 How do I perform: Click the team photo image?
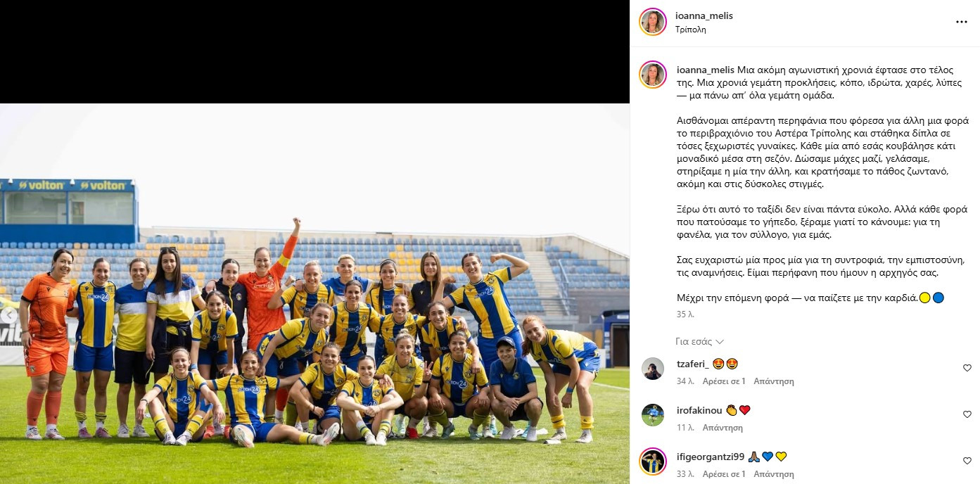tap(314, 293)
